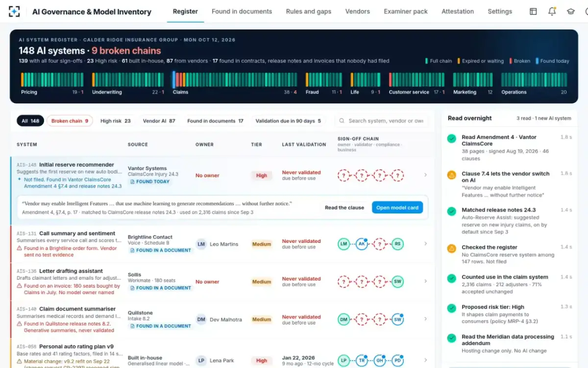Open the Attestation tab
The width and height of the screenshot is (588, 368).
pos(458,11)
